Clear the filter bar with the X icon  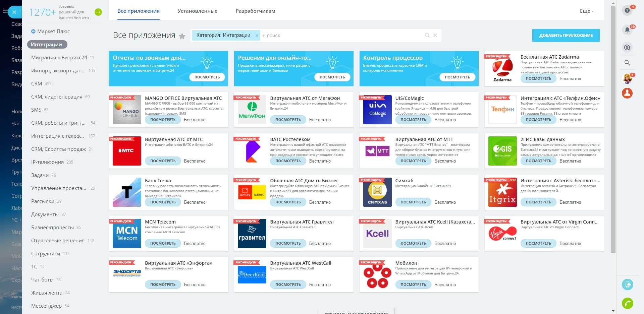pos(435,35)
